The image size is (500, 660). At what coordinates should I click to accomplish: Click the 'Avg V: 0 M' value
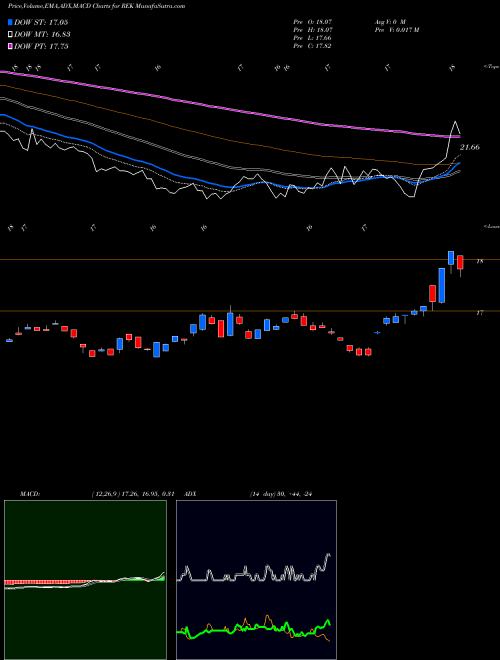(x=390, y=21)
